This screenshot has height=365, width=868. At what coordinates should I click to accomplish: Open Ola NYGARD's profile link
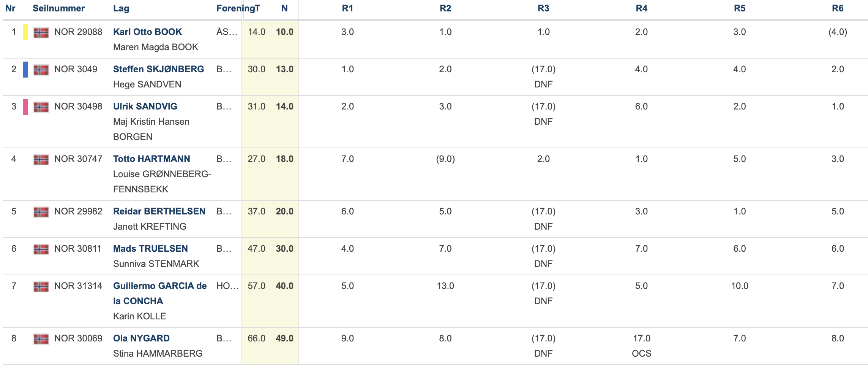click(141, 338)
